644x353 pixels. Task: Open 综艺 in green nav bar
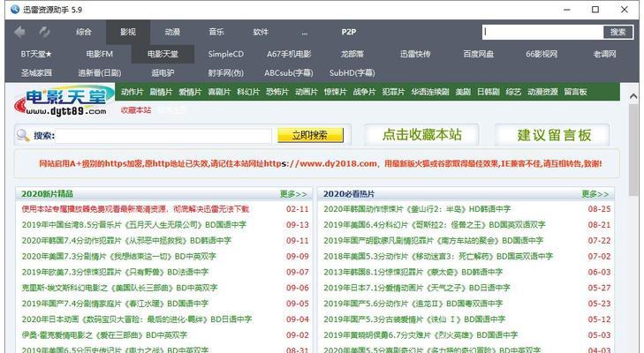point(513,92)
